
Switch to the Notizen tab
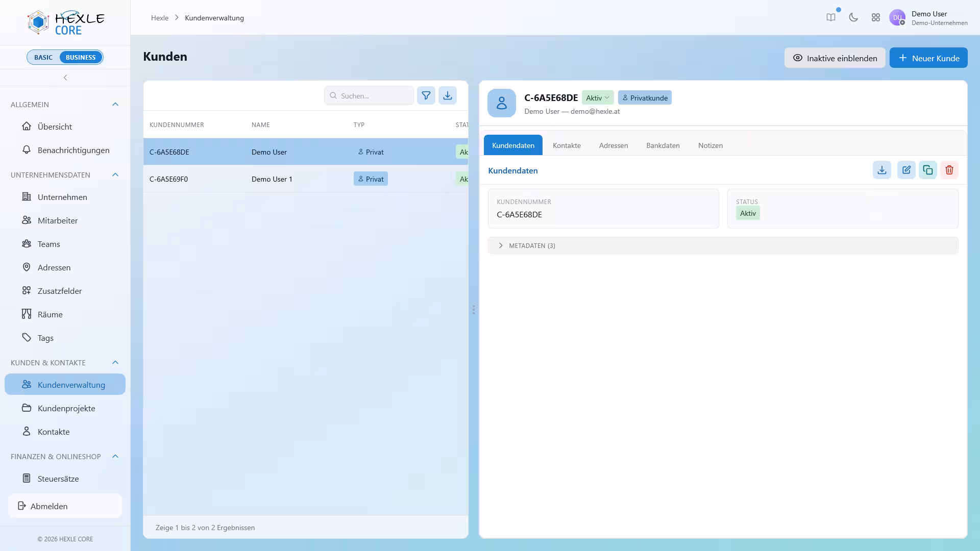[x=710, y=145]
